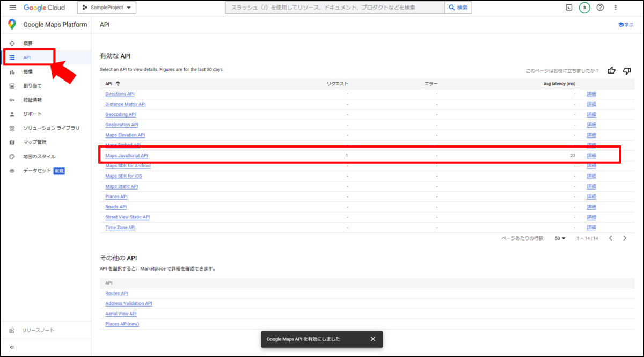Open the Maps JavaScript API link
This screenshot has height=357, width=644.
click(x=127, y=156)
